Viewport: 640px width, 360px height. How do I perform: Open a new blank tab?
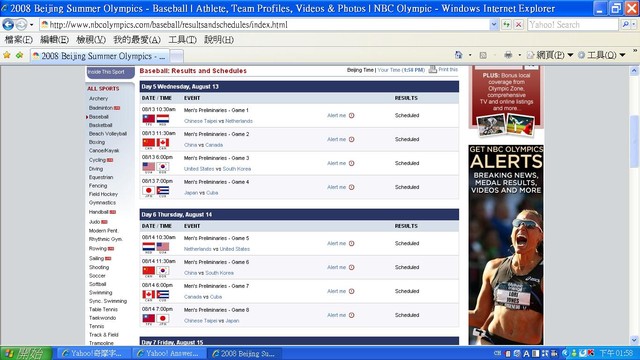(176, 56)
